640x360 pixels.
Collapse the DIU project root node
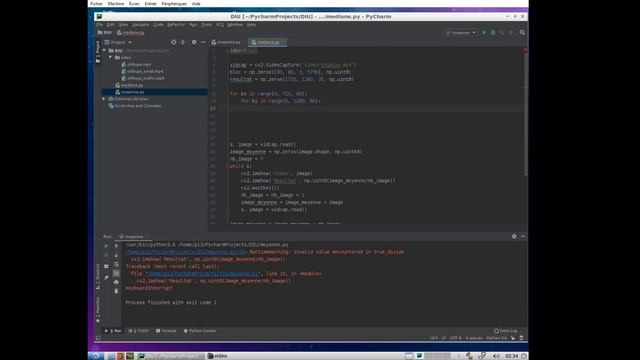(x=104, y=50)
